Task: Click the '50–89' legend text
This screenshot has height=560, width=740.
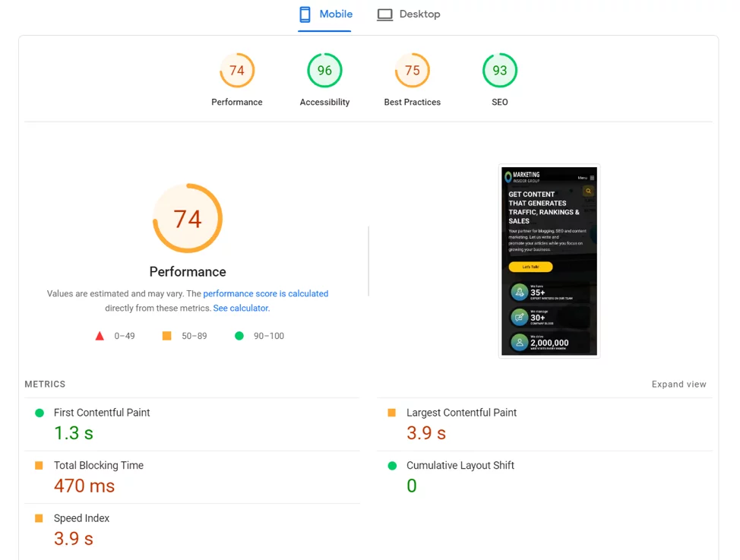Action: click(194, 336)
